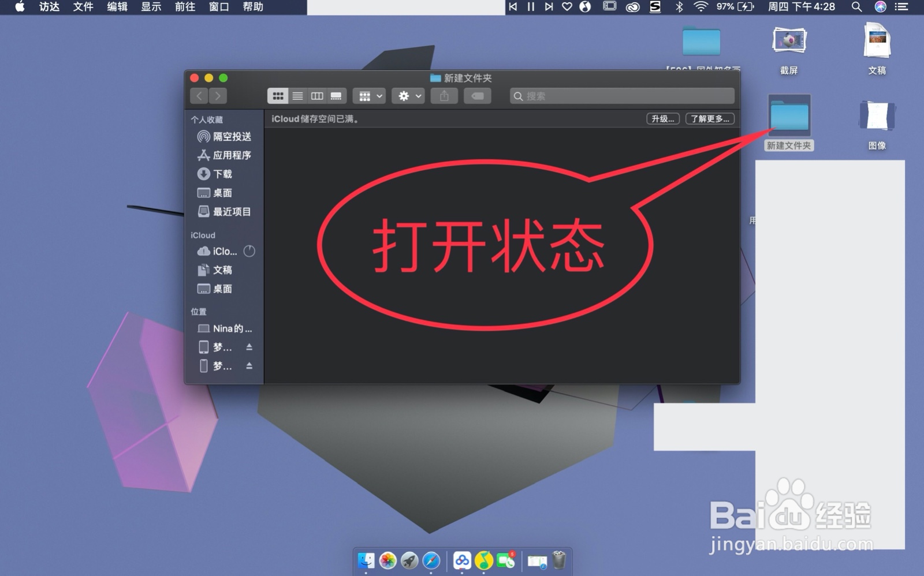Launch Safari from the Dock
The image size is (924, 576).
(431, 560)
